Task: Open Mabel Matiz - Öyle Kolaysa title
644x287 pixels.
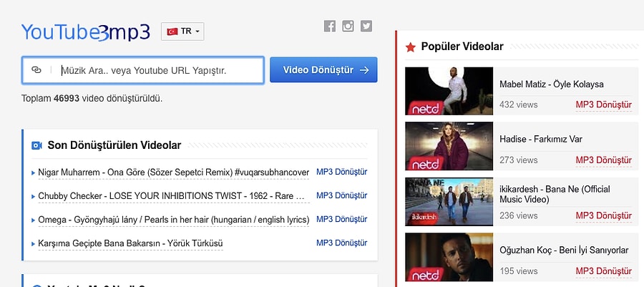Action: [552, 84]
